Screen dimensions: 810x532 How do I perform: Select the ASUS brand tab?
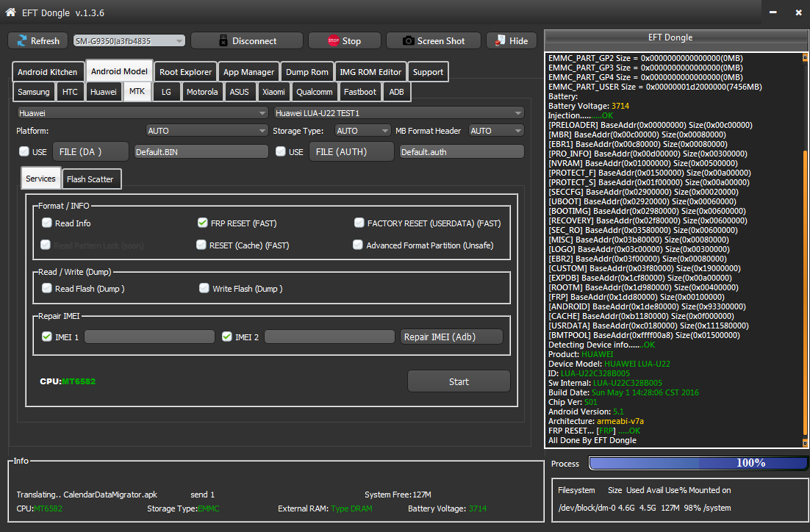click(239, 91)
